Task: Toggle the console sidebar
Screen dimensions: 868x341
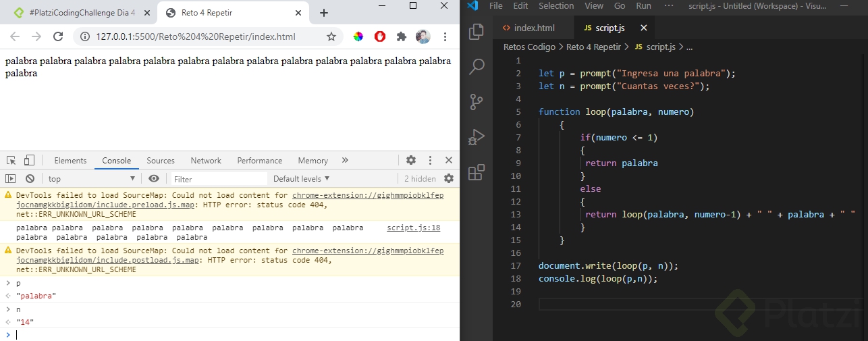Action: pyautogui.click(x=10, y=179)
